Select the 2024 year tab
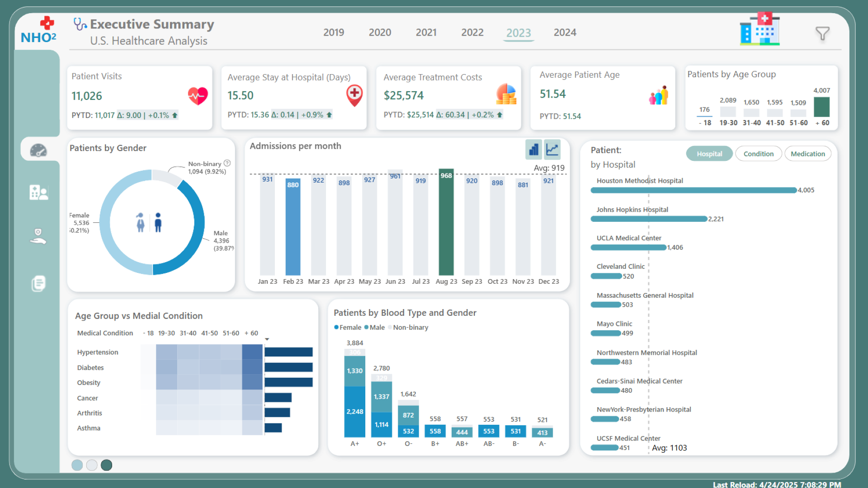The height and width of the screenshot is (488, 868). click(x=565, y=33)
